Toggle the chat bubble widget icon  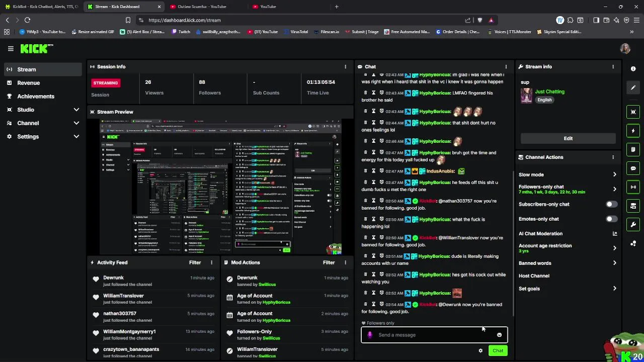pos(633,168)
